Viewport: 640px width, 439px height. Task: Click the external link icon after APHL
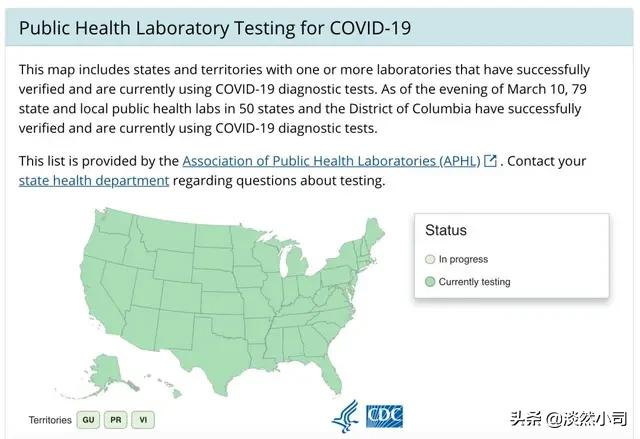click(x=490, y=161)
